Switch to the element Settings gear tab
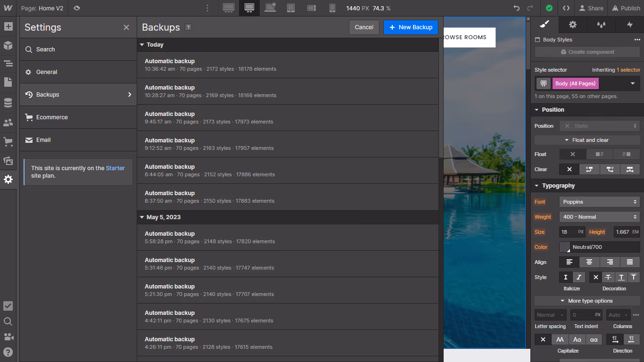Viewport: 644px width, 362px height. coord(573,25)
